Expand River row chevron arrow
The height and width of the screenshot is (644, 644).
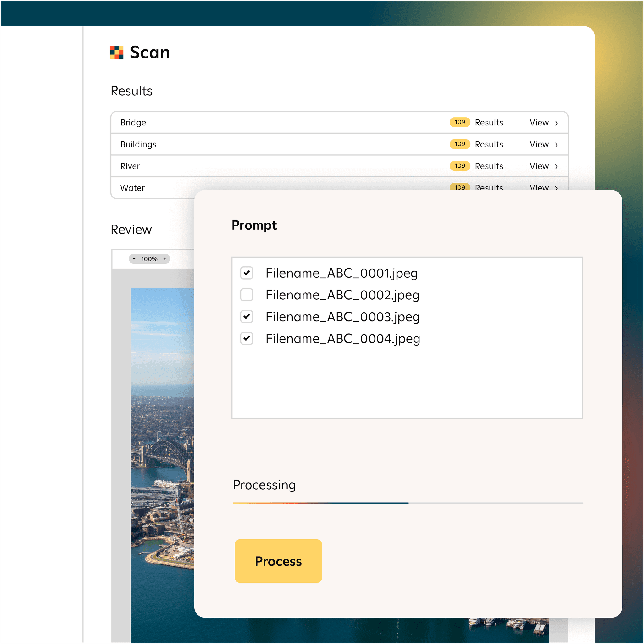556,167
